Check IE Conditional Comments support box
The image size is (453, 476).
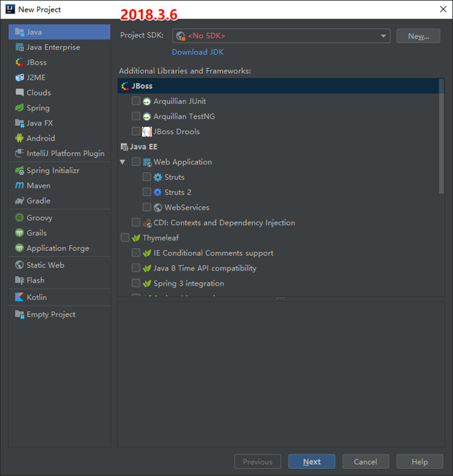(136, 252)
